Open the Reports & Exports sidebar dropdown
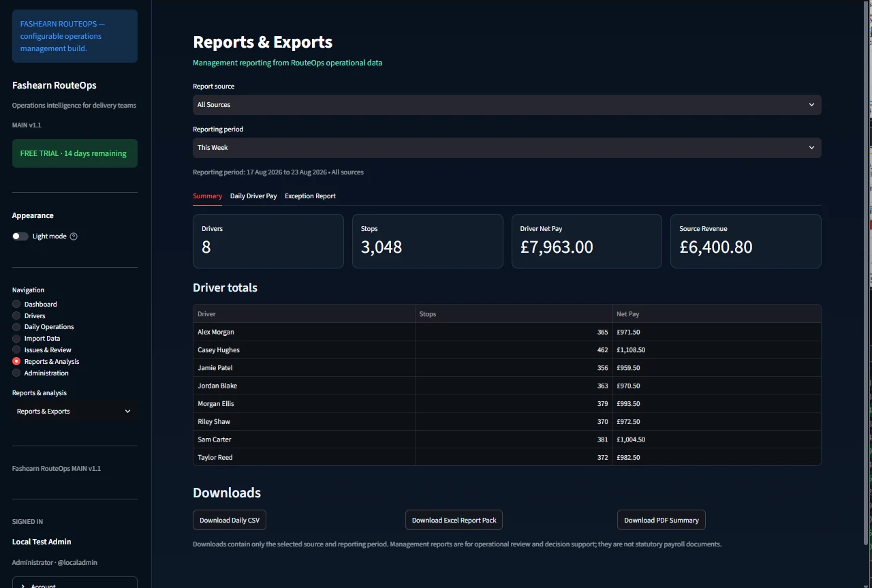This screenshot has height=588, width=872. [x=74, y=412]
